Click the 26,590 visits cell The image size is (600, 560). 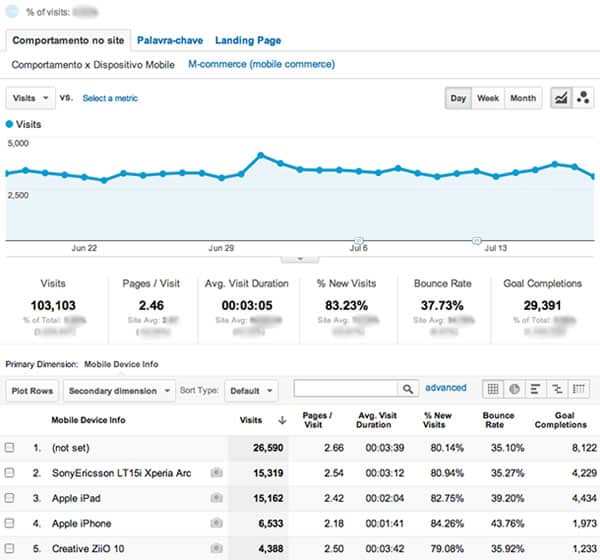pyautogui.click(x=268, y=447)
